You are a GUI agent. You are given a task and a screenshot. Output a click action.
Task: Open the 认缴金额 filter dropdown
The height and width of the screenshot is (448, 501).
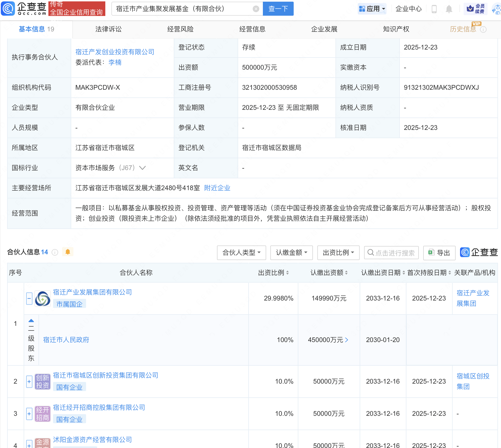[x=291, y=253]
